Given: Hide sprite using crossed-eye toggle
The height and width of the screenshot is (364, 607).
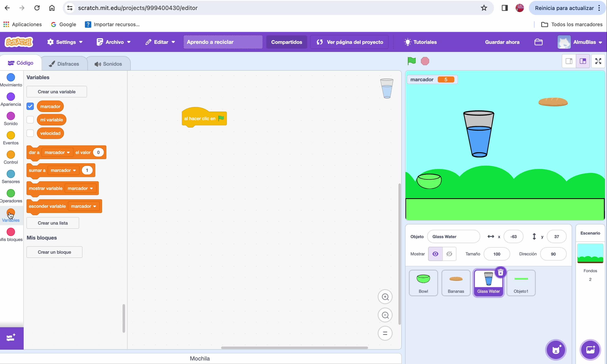Looking at the screenshot, I should point(449,254).
